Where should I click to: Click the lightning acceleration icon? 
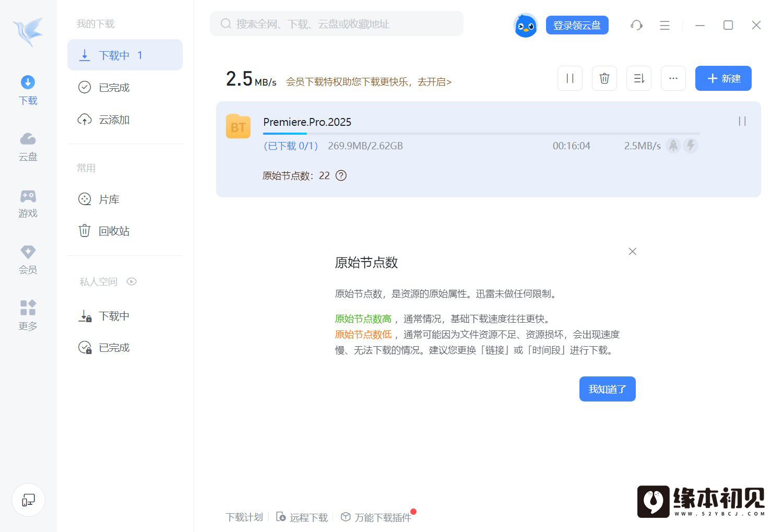coord(691,146)
